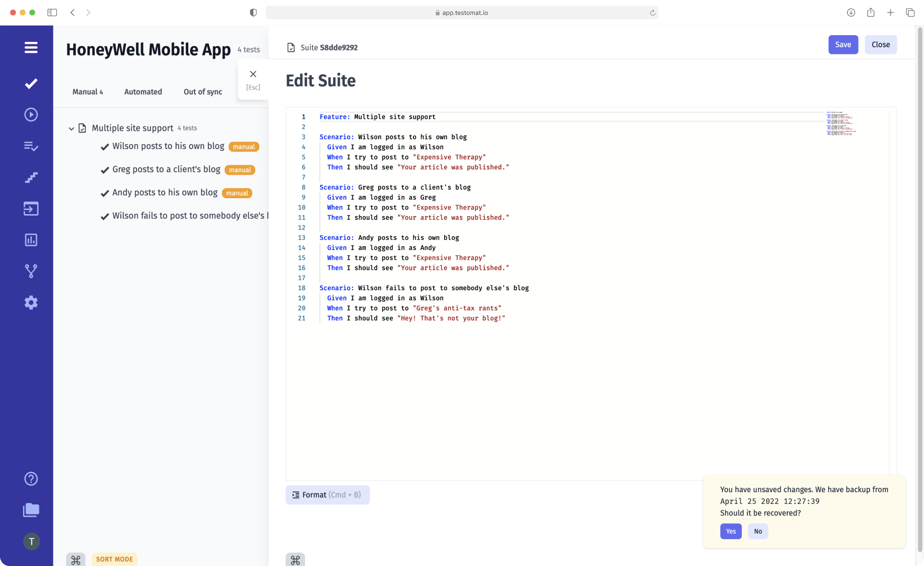Open the Test Plans list icon
Image resolution: width=924 pixels, height=566 pixels.
click(31, 146)
